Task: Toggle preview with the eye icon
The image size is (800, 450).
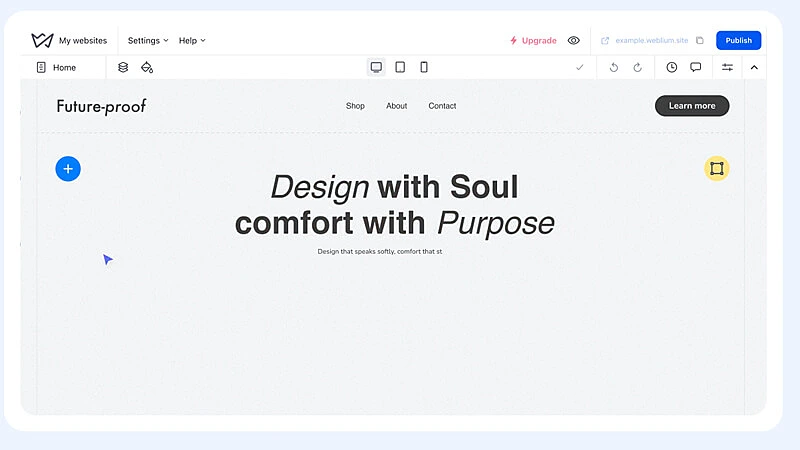Action: pos(573,41)
